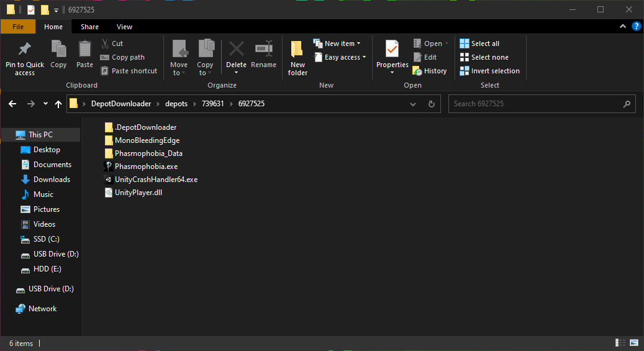
Task: Open the File menu
Action: point(18,27)
